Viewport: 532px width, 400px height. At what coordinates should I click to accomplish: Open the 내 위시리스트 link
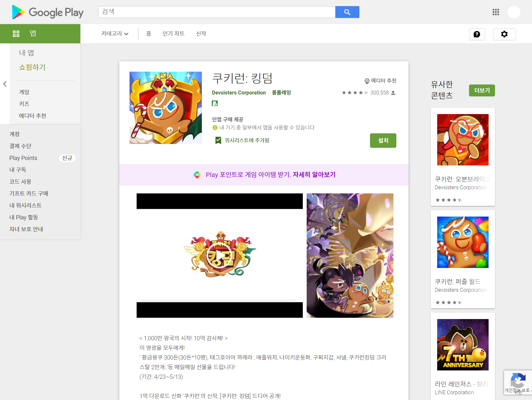click(25, 206)
